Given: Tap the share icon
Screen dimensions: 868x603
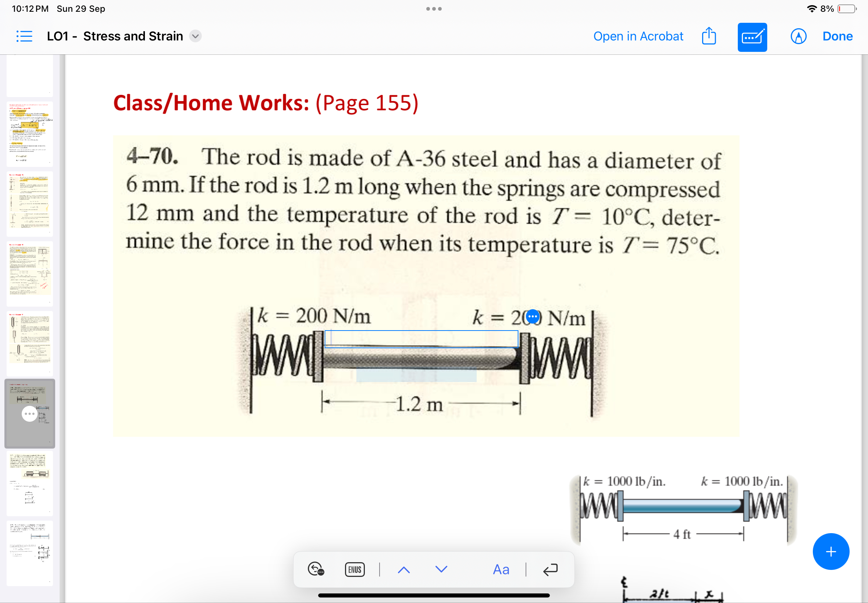Looking at the screenshot, I should point(708,36).
